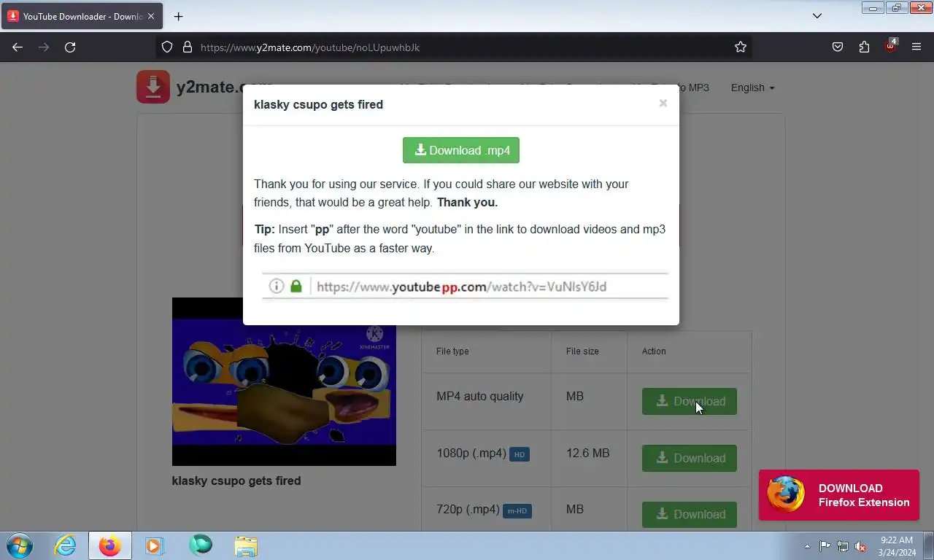Click the address bar URL field
Image resolution: width=934 pixels, height=560 pixels.
pos(454,47)
